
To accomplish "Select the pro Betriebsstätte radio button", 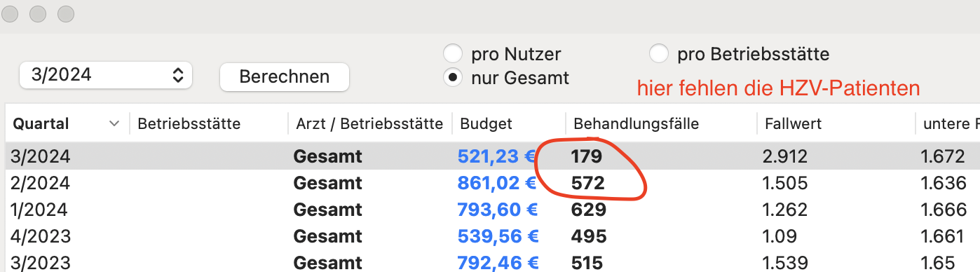I will pyautogui.click(x=659, y=53).
